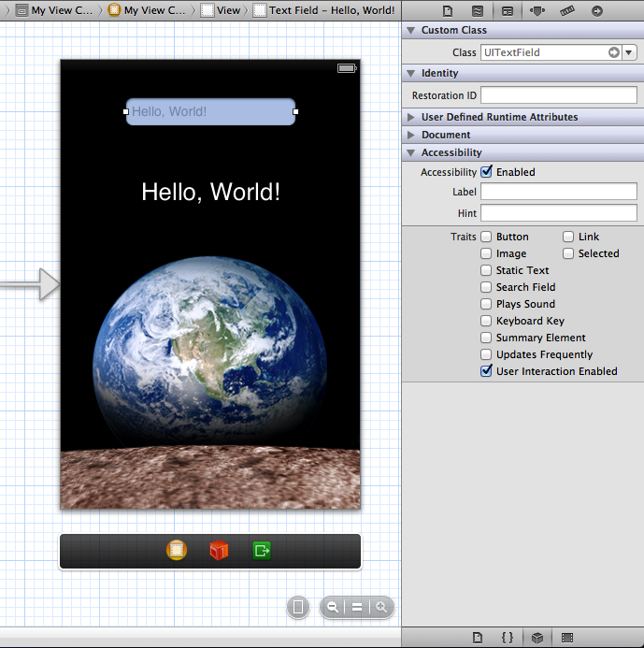Open the Object library cube icon
Viewport: 644px width, 648px height.
click(537, 638)
